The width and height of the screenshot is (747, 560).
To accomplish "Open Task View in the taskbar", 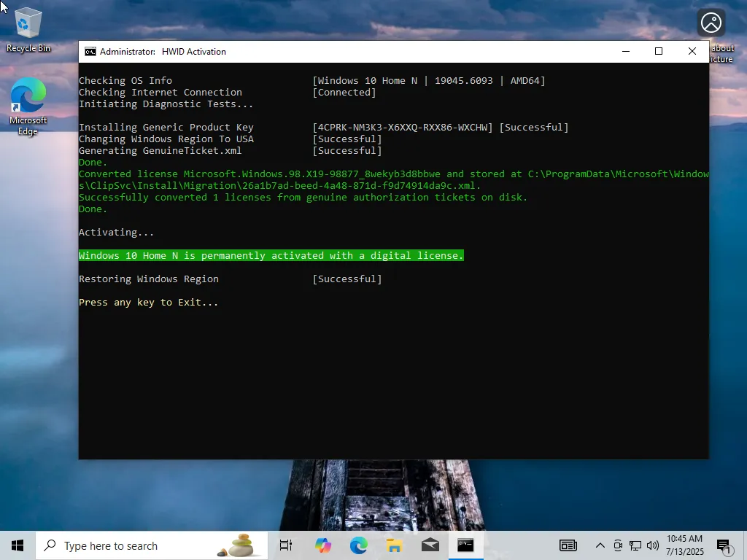I will coord(286,545).
